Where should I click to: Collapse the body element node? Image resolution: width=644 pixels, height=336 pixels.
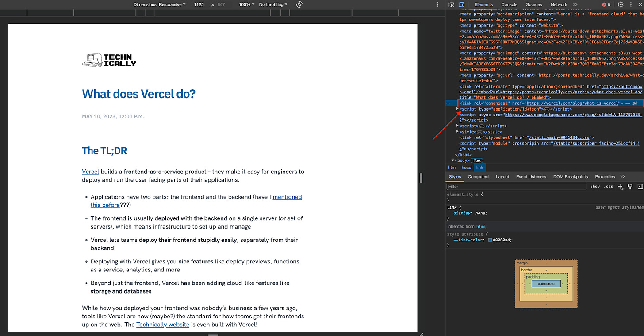452,160
